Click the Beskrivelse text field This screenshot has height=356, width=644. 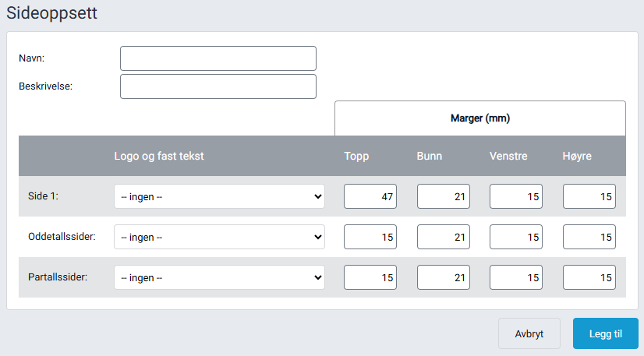218,86
